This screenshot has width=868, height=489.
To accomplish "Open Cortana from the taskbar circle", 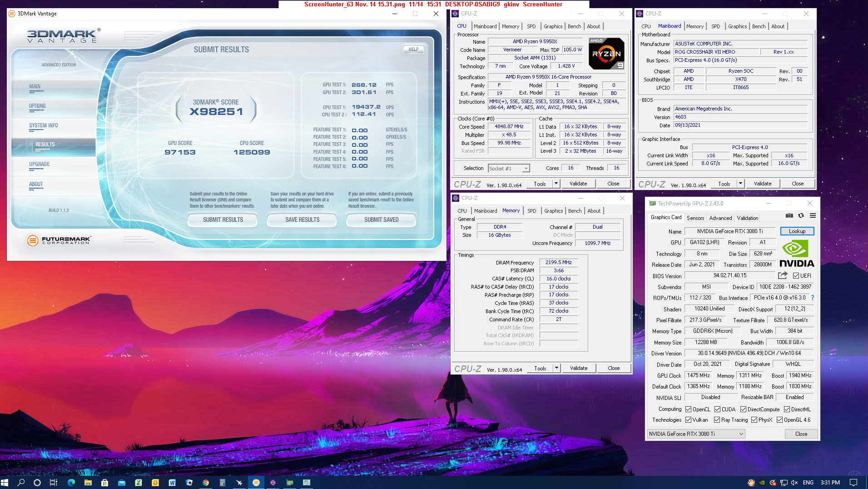I will point(37,483).
